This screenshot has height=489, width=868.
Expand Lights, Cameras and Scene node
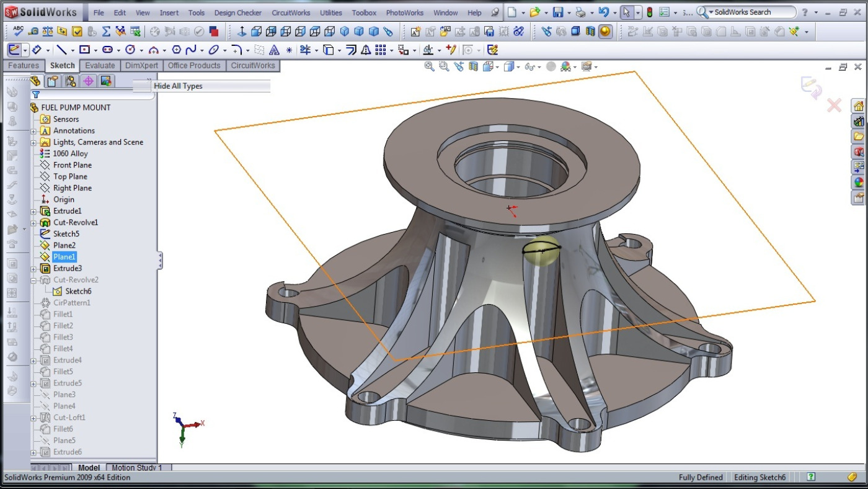[34, 143]
